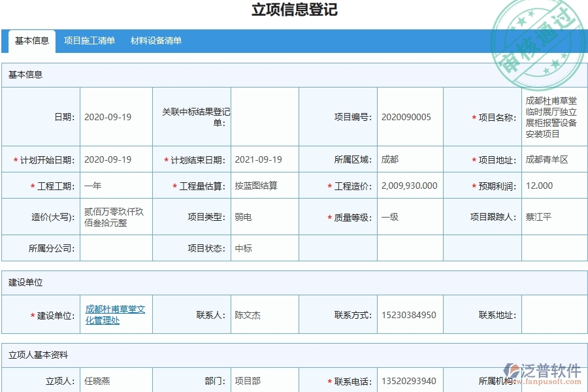588x392 pixels.
Task: Switch to the 项目施工清单 tab
Action: coord(90,41)
